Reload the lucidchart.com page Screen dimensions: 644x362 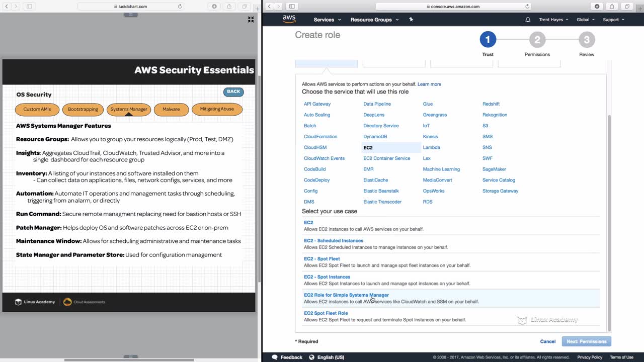tap(180, 7)
